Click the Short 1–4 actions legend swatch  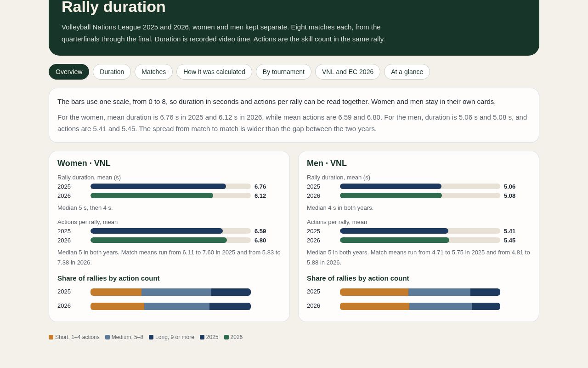pos(51,337)
